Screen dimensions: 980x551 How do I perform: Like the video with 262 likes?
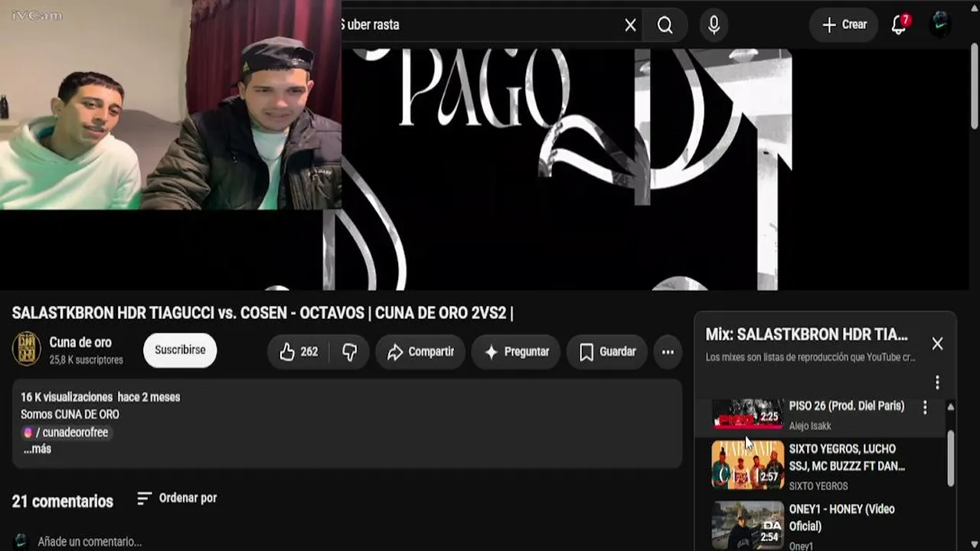(x=298, y=352)
